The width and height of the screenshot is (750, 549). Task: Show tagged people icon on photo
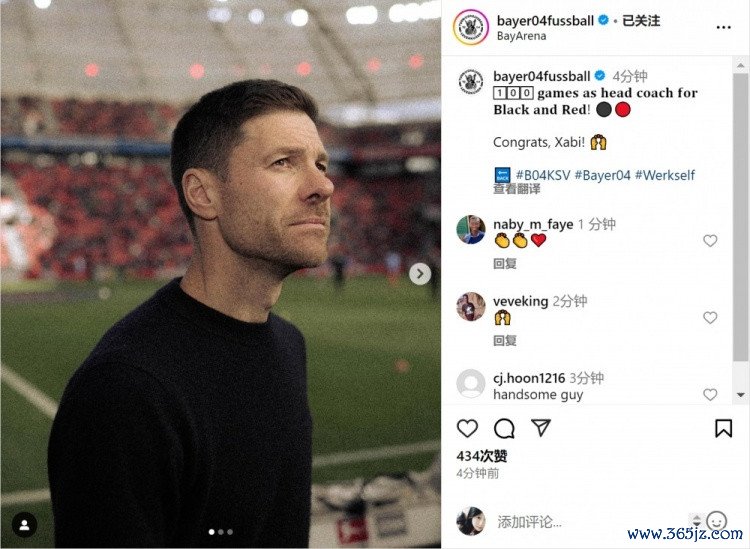(24, 525)
